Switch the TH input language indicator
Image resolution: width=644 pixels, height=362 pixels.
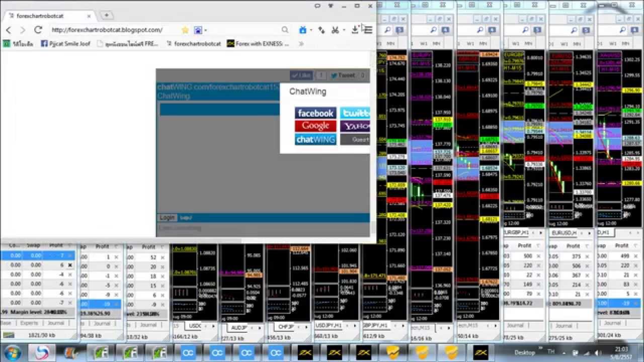tap(550, 352)
